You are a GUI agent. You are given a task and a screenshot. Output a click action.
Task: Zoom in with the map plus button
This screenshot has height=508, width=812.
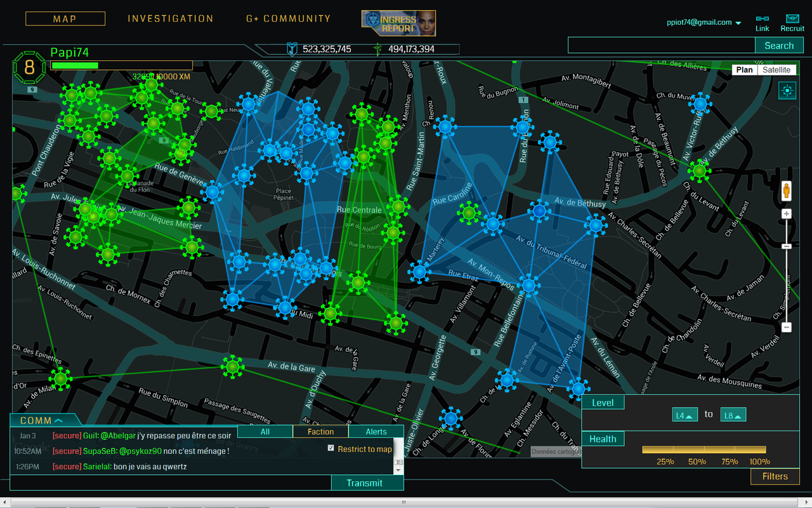click(787, 214)
